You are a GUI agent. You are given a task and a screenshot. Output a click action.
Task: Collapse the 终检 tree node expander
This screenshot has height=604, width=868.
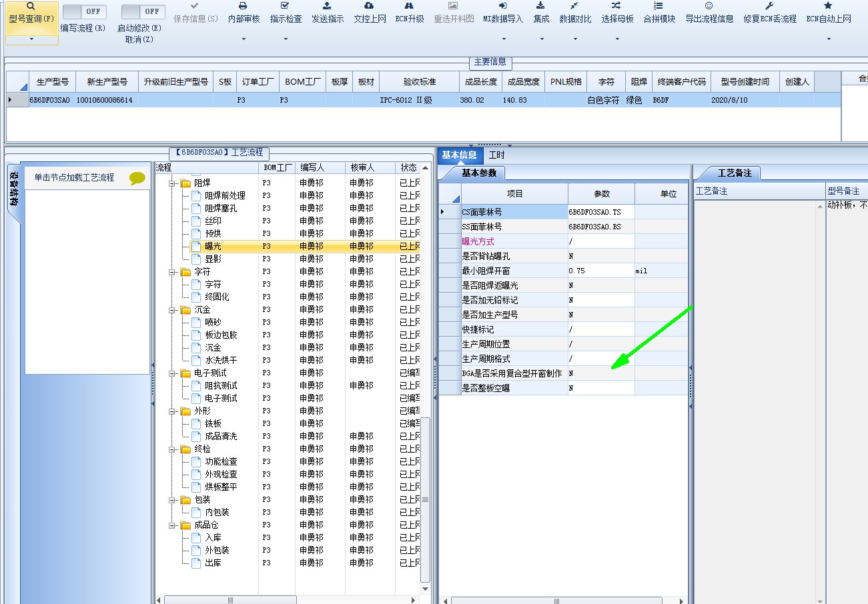[x=172, y=449]
